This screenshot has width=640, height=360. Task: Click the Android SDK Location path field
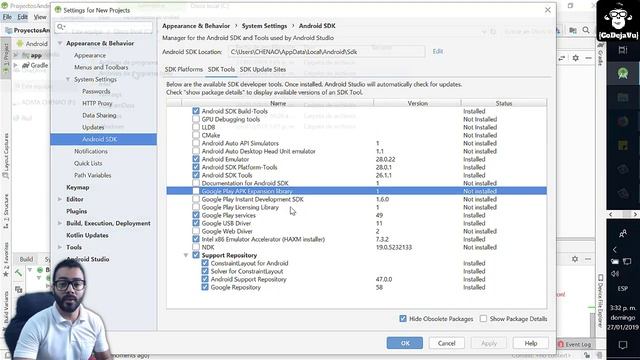click(x=327, y=52)
